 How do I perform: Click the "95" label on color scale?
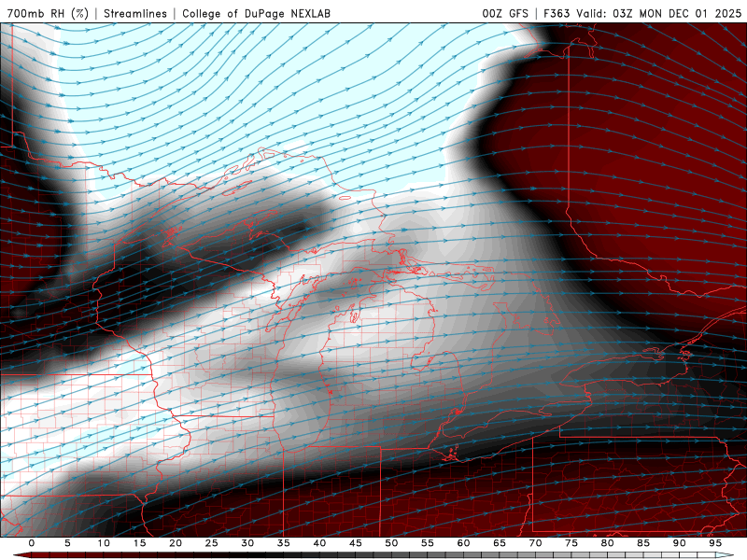pyautogui.click(x=715, y=543)
